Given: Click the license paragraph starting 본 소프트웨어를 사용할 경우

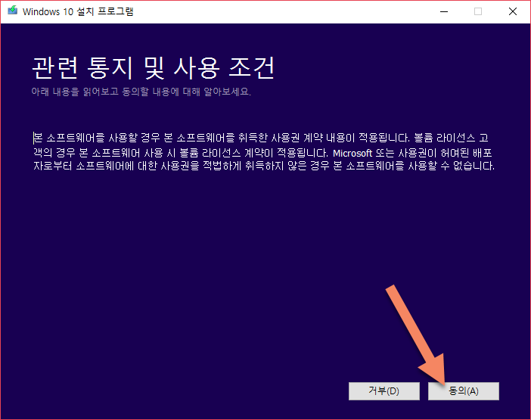Looking at the screenshot, I should 264,152.
